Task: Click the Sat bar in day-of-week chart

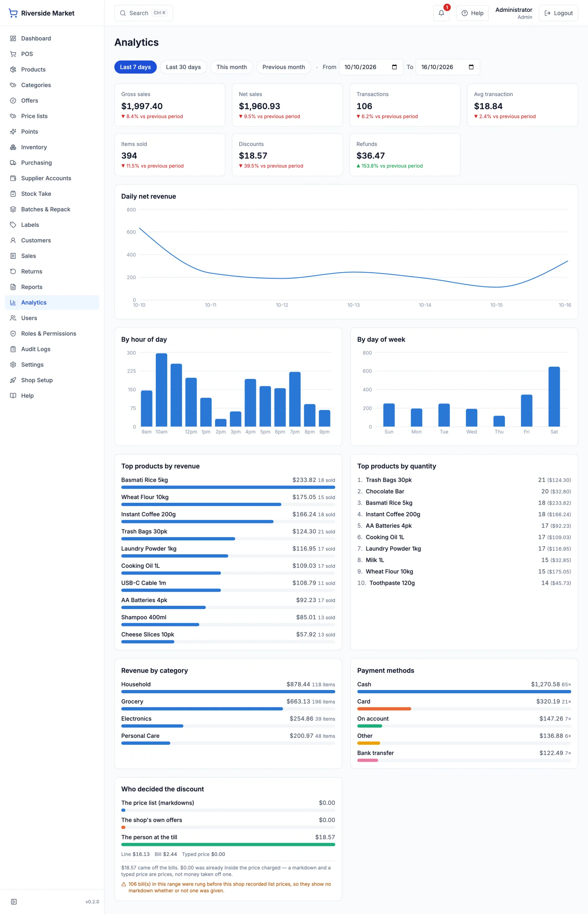Action: 554,396
